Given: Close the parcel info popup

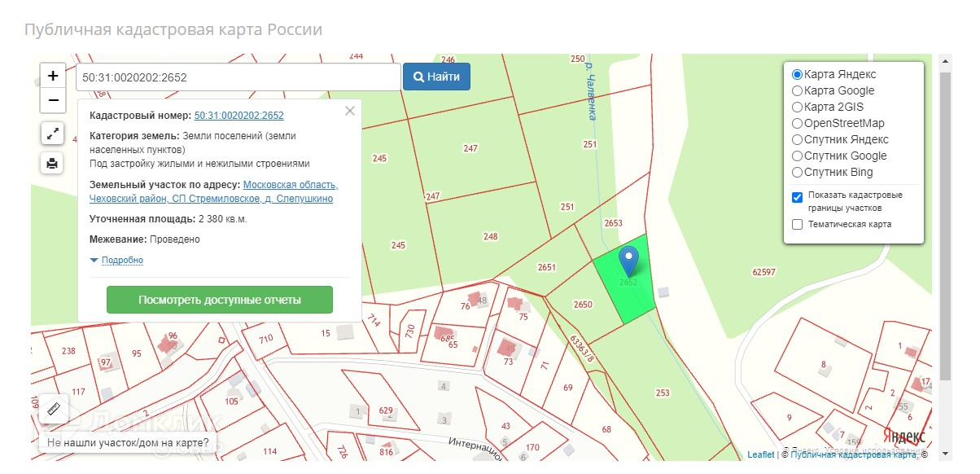Looking at the screenshot, I should [350, 112].
